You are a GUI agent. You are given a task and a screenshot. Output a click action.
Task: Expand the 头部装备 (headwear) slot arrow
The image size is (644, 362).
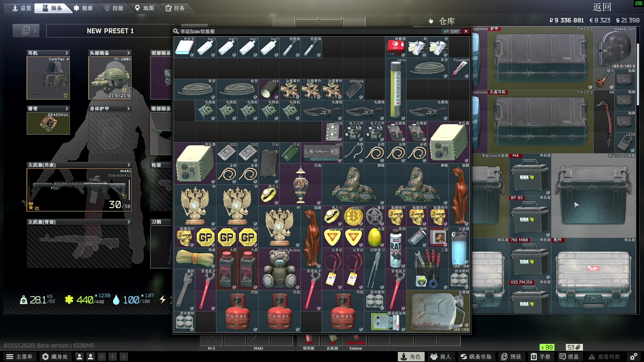tap(128, 53)
